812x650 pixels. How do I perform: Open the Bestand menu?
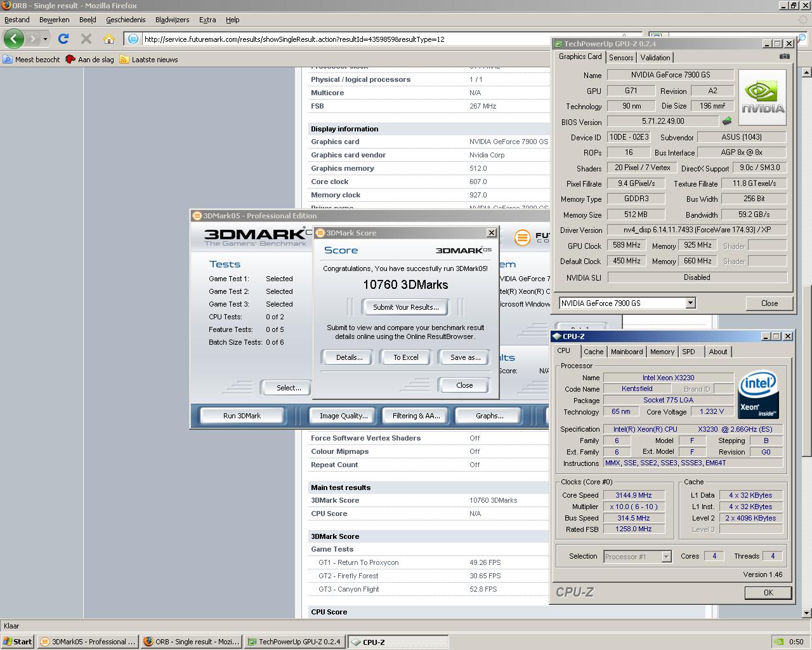tap(17, 20)
